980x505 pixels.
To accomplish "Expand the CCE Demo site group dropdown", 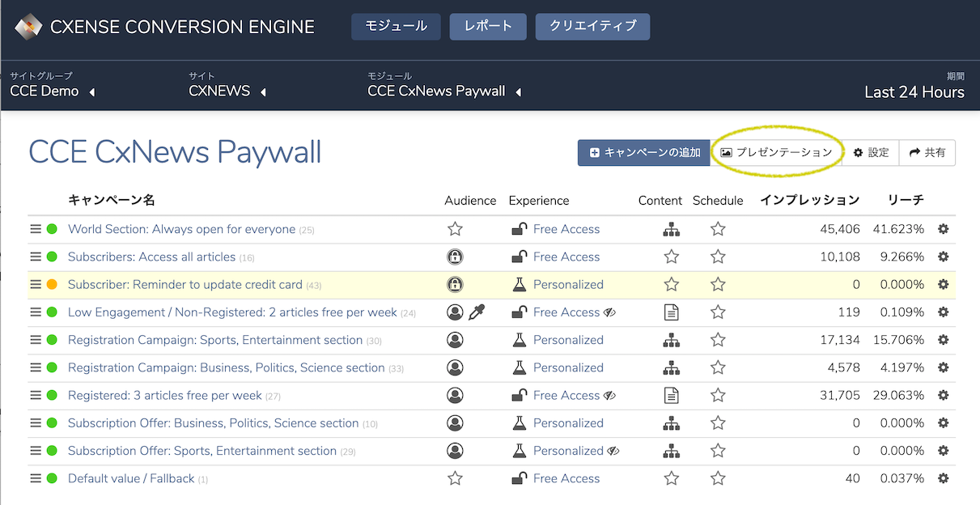I will (x=53, y=91).
